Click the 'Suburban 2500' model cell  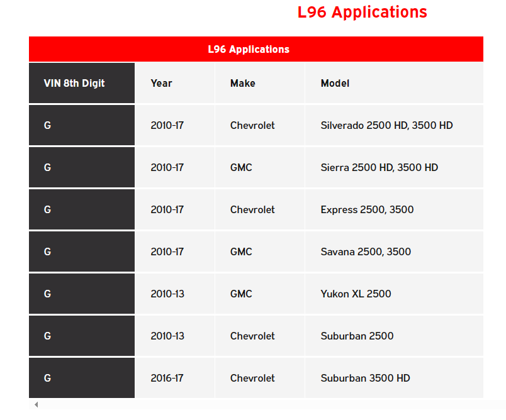394,336
